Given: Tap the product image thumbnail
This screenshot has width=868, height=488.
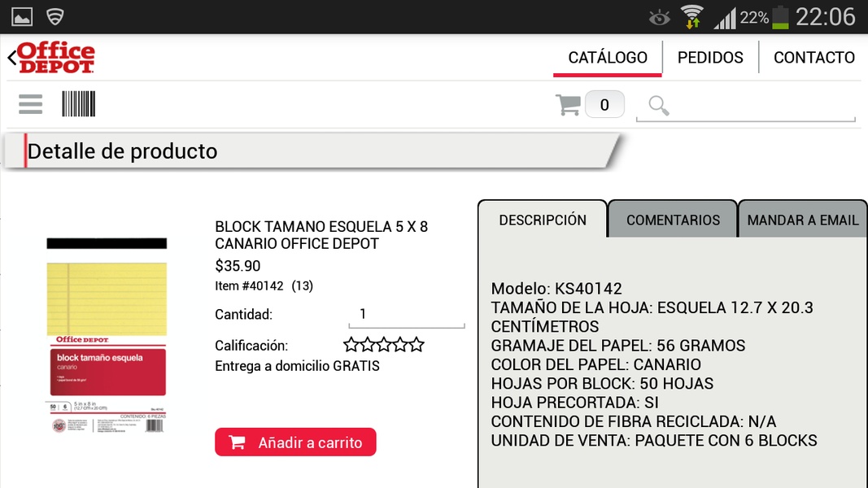Looking at the screenshot, I should coord(107,336).
